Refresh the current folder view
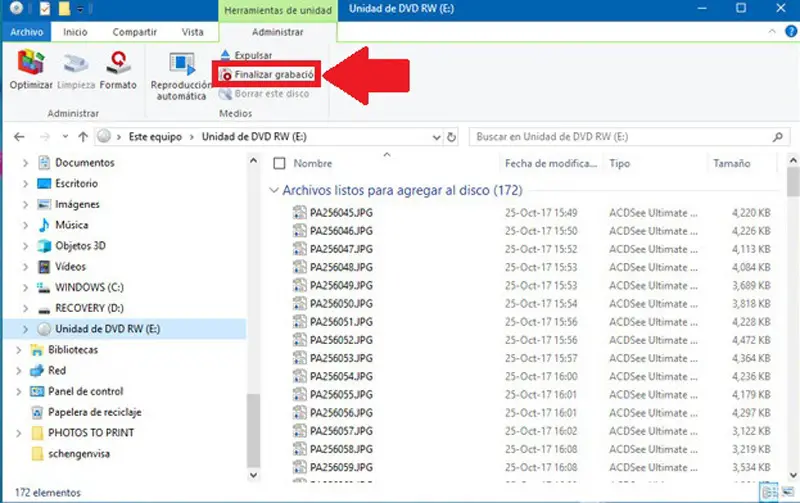 (451, 137)
